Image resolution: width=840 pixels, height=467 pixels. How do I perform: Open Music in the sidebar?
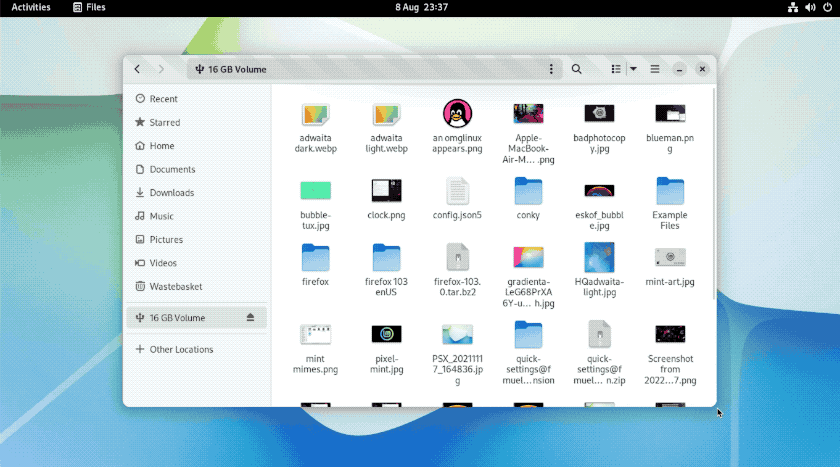(196, 216)
